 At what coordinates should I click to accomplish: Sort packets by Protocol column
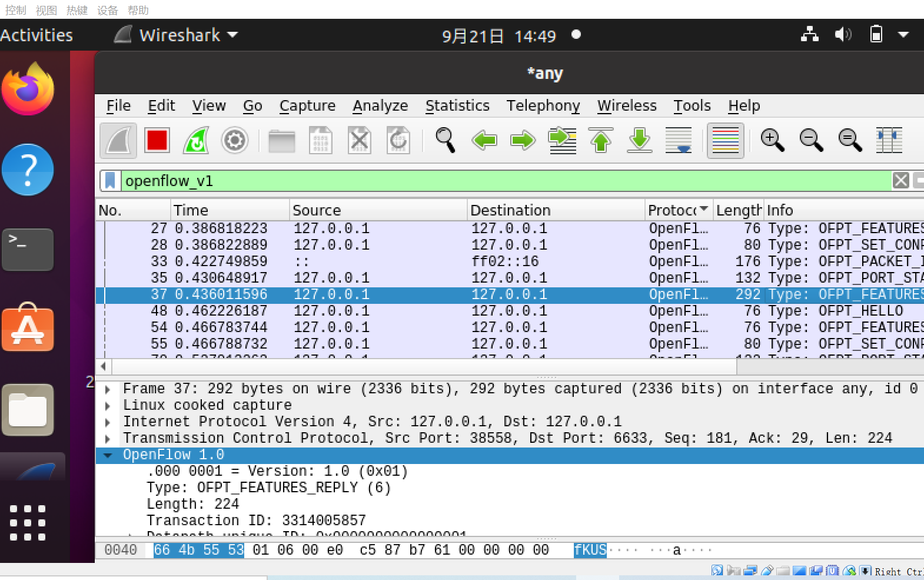pyautogui.click(x=679, y=210)
